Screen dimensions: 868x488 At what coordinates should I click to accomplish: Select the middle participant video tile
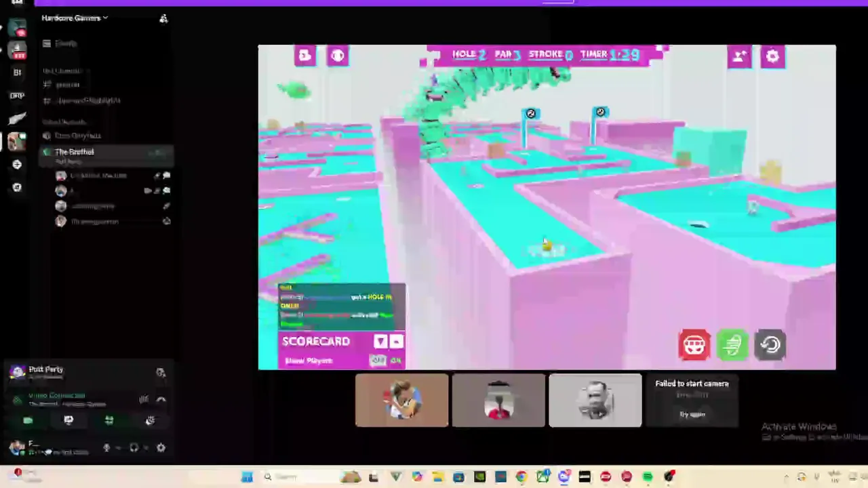point(498,401)
